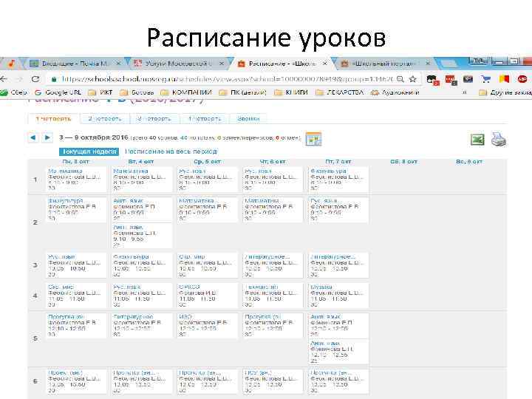The image size is (532, 399).
Task: Expand hidden bookmarks with » chevron
Action: (465, 92)
